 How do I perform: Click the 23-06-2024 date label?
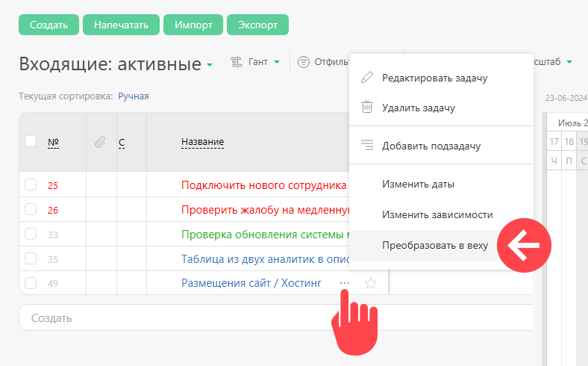point(566,98)
